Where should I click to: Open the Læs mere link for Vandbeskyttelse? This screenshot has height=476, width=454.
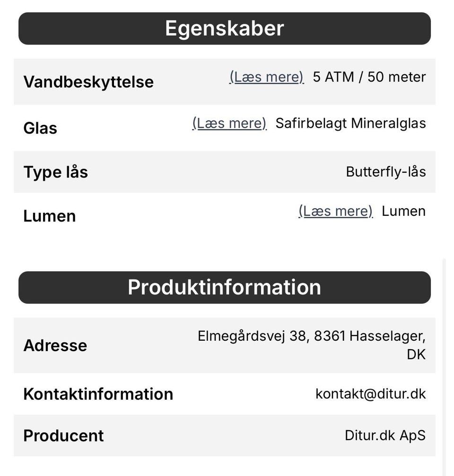tap(266, 77)
